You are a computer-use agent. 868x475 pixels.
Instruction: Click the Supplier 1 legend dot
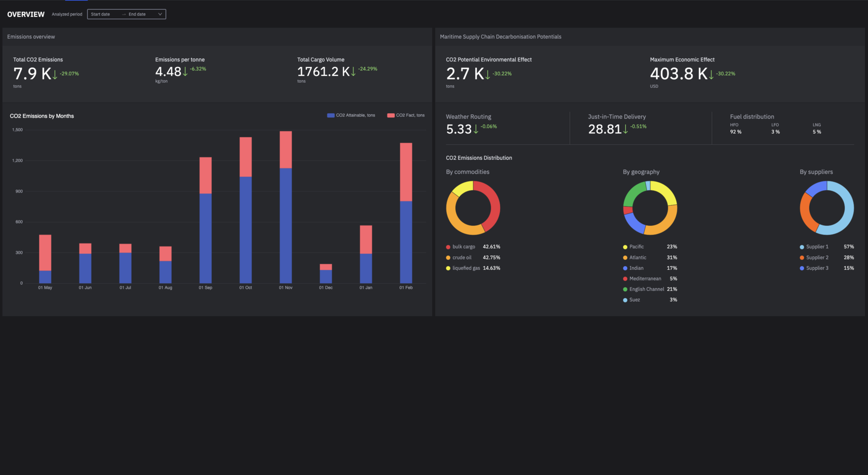pyautogui.click(x=802, y=247)
